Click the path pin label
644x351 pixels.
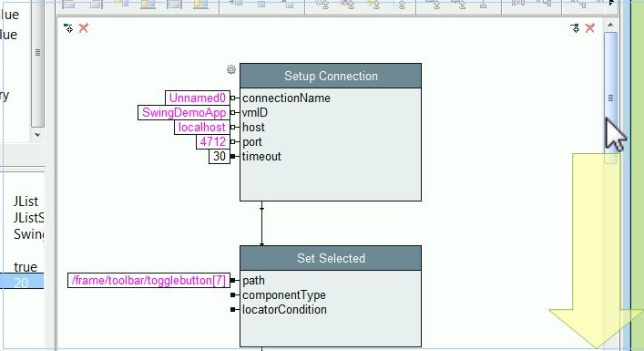tap(253, 281)
